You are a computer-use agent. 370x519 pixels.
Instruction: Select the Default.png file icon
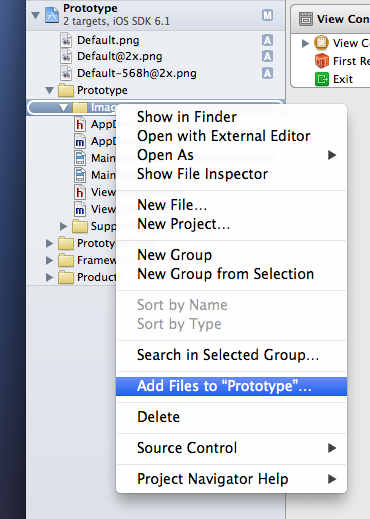click(x=66, y=40)
